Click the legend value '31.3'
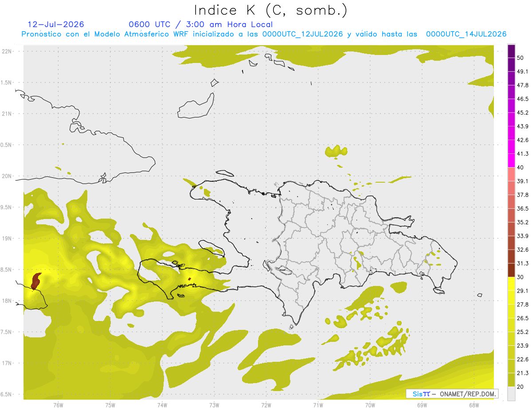Image resolution: width=532 pixels, height=411 pixels. pyautogui.click(x=523, y=263)
